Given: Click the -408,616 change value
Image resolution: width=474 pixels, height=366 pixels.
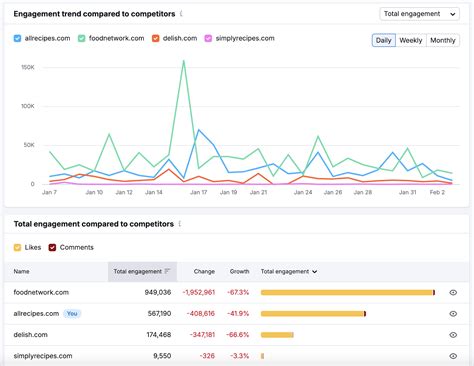Looking at the screenshot, I should coord(201,314).
